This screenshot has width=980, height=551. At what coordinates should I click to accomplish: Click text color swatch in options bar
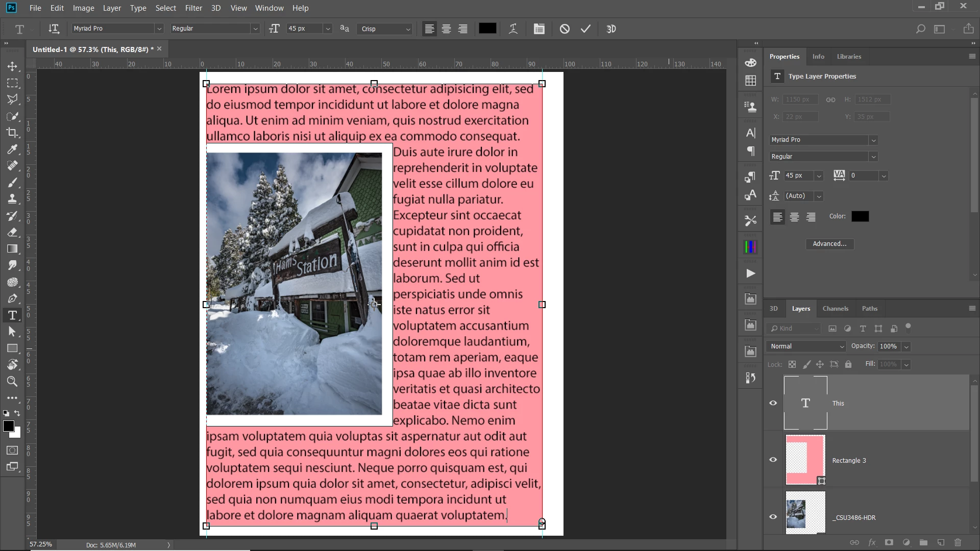[x=487, y=29]
